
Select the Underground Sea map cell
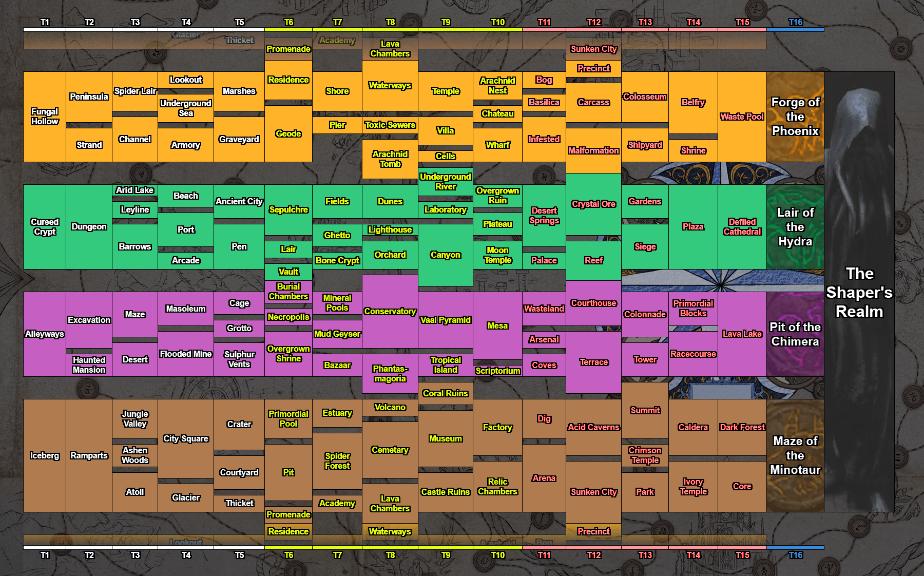[x=186, y=108]
